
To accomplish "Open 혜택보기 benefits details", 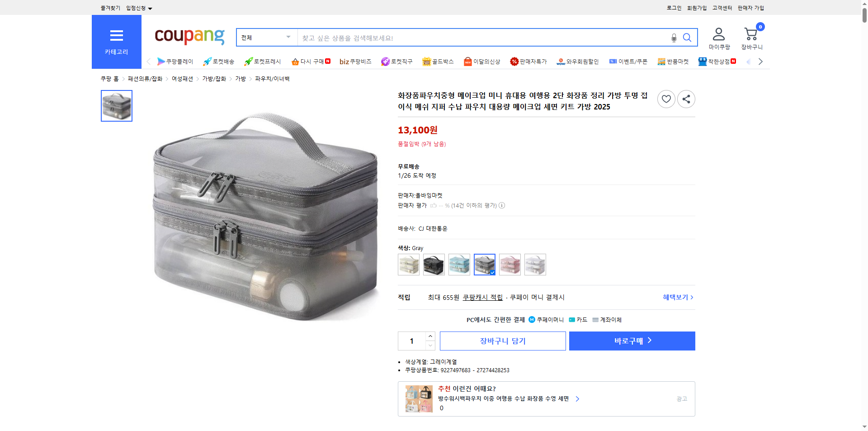I will pos(676,297).
